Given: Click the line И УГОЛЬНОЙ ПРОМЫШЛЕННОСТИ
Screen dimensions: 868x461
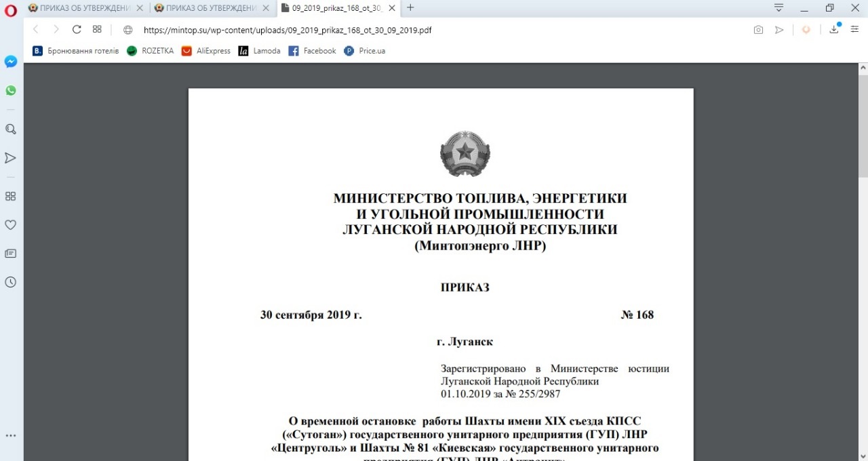Looking at the screenshot, I should [480, 214].
